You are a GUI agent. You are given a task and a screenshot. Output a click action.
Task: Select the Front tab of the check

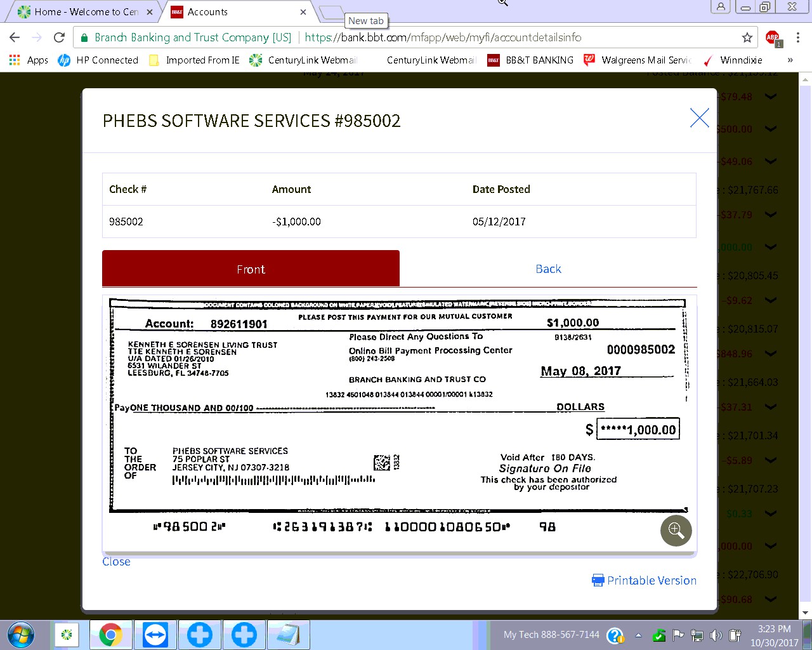(x=251, y=269)
